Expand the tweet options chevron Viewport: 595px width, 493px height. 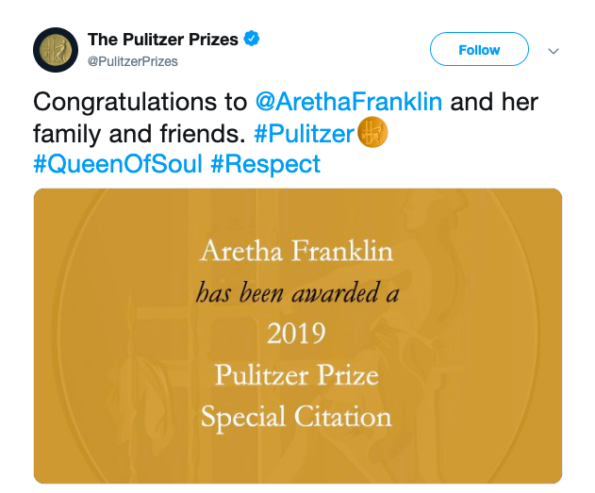[554, 51]
